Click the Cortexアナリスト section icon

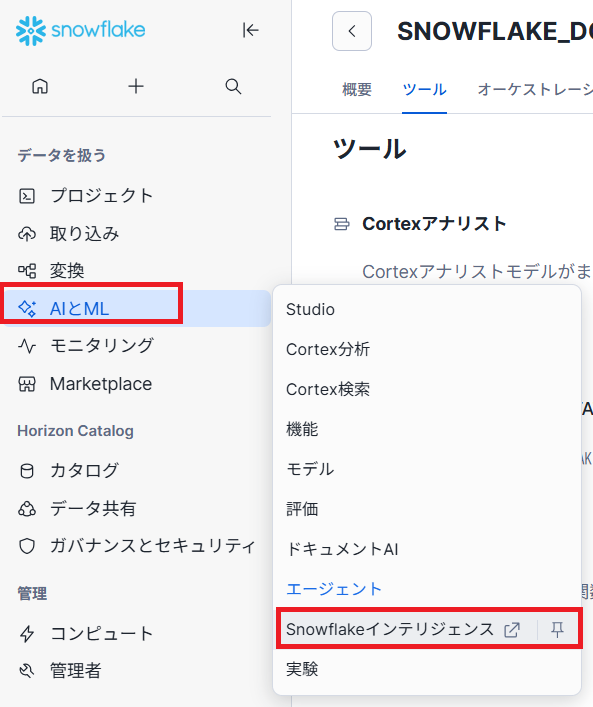pyautogui.click(x=341, y=224)
